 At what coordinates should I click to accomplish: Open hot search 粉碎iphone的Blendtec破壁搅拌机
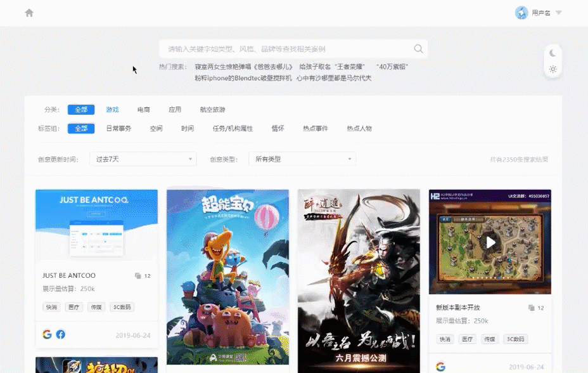243,78
